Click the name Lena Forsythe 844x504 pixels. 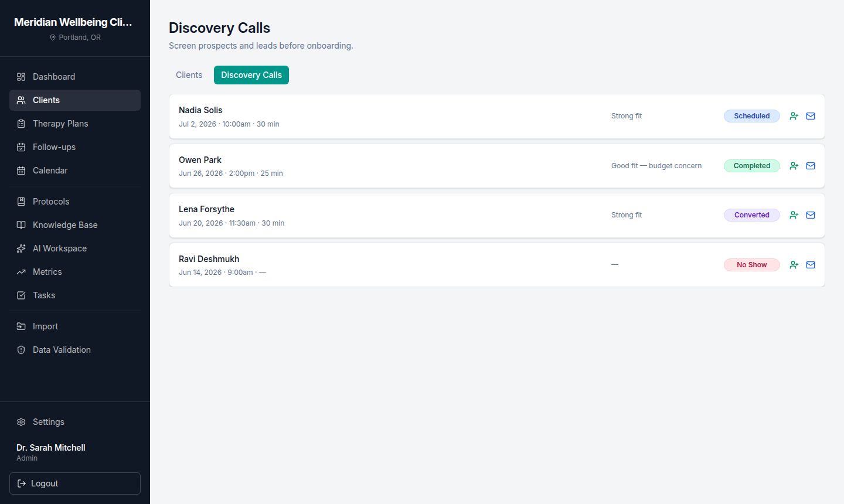point(206,209)
